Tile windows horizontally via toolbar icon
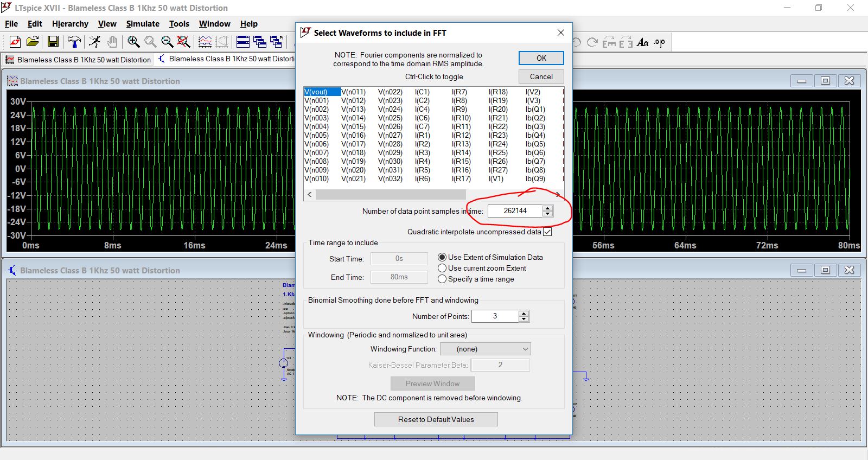868x460 pixels. point(243,42)
